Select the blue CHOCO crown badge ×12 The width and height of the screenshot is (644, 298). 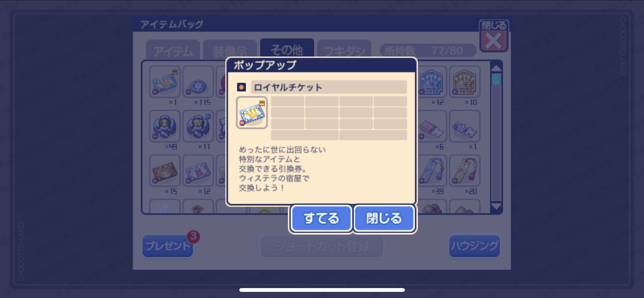coord(431,82)
